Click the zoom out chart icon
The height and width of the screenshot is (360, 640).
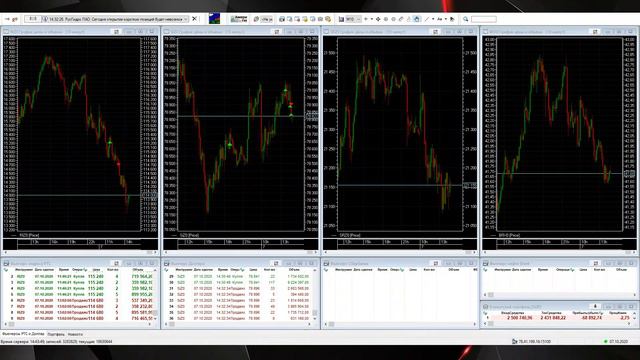393,19
